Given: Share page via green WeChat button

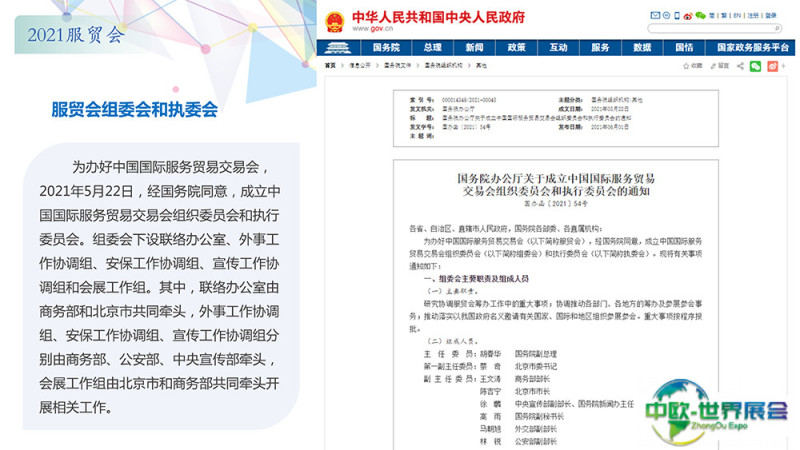Looking at the screenshot, I should (756, 66).
